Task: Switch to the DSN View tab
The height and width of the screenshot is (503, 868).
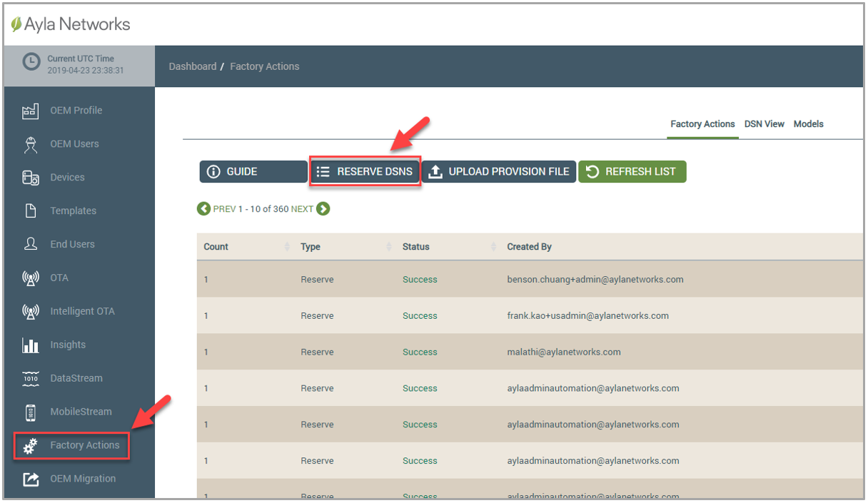Action: tap(764, 124)
